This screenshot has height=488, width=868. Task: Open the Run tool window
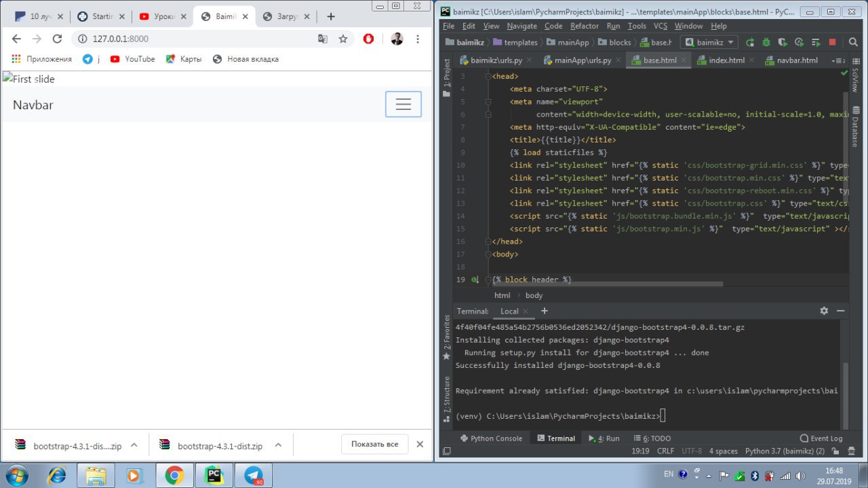[x=604, y=438]
